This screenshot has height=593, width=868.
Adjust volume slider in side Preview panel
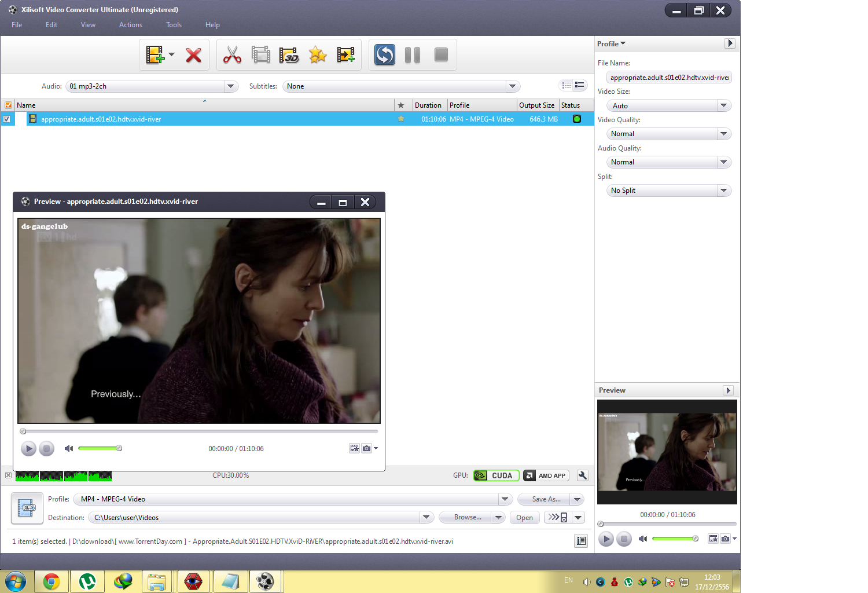(x=675, y=539)
